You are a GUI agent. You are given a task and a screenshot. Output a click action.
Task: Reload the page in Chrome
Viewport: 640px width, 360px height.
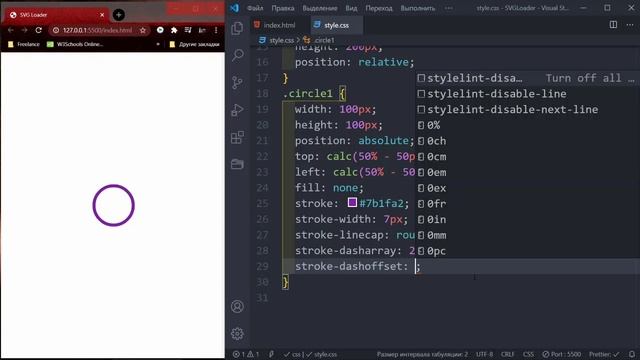[x=38, y=30]
